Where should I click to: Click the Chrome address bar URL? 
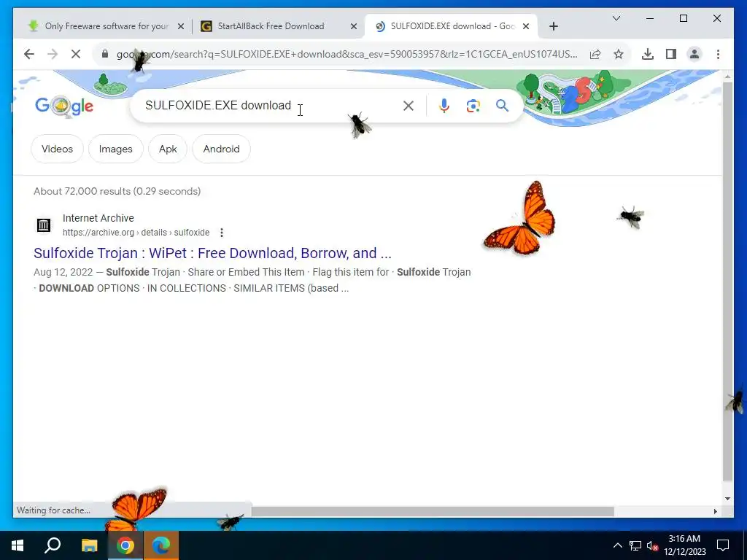click(x=347, y=54)
